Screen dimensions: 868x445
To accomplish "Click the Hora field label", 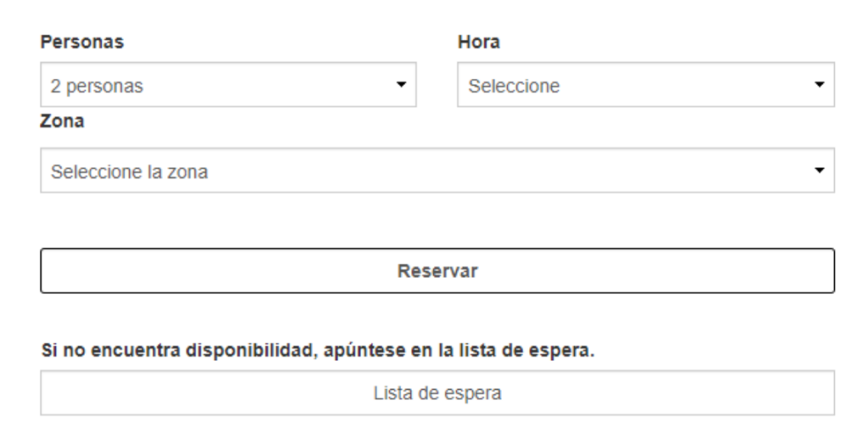I will [x=478, y=42].
